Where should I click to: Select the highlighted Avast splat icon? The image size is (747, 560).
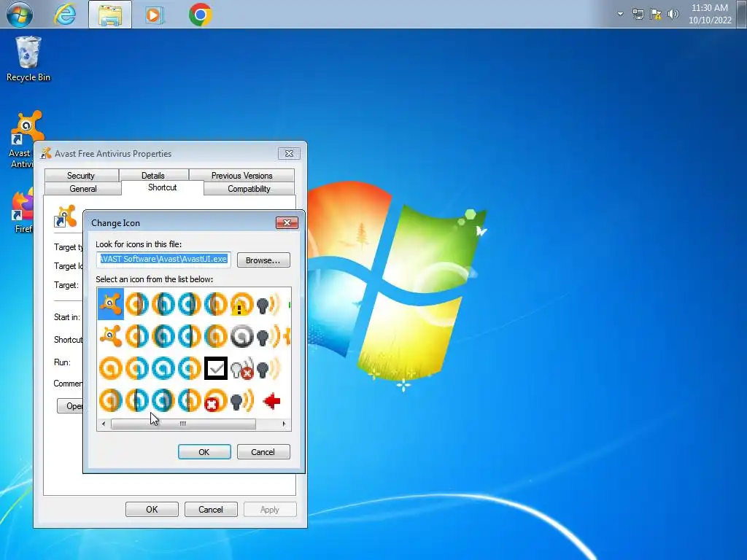(x=111, y=303)
